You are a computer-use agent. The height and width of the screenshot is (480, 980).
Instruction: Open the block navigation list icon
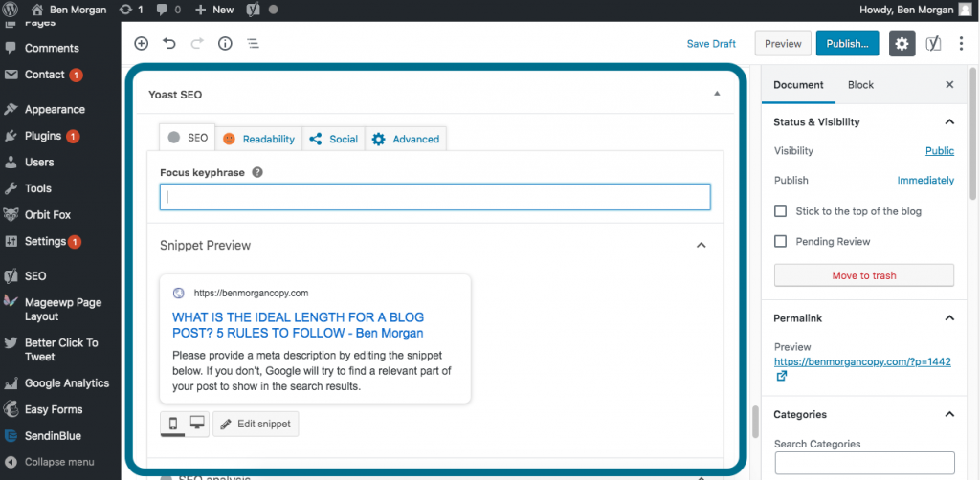(253, 44)
